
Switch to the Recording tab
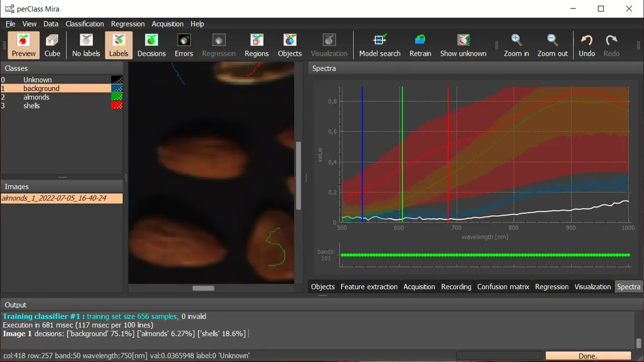click(456, 287)
